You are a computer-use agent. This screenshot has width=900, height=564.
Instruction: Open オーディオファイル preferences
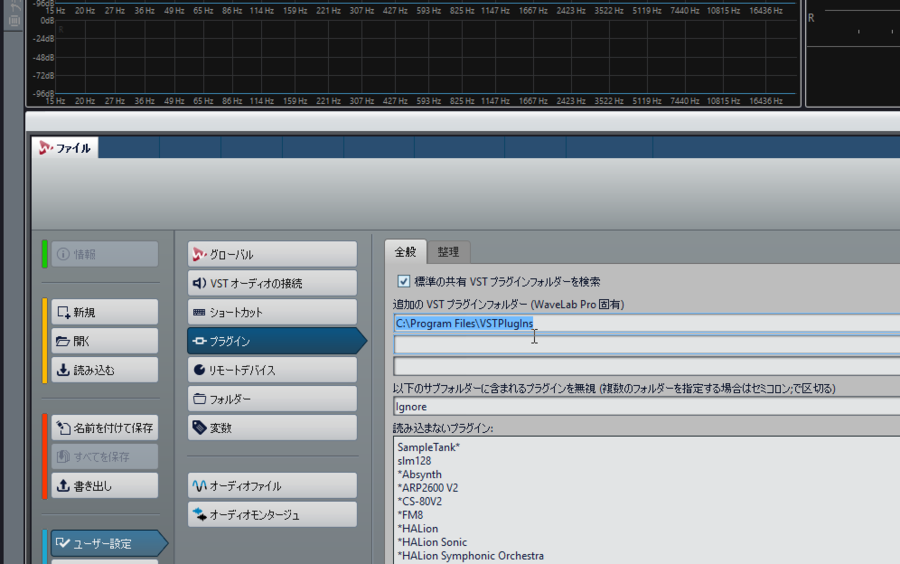272,486
